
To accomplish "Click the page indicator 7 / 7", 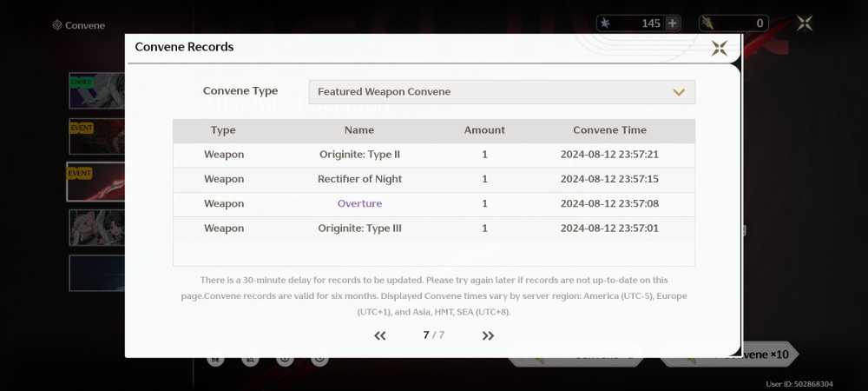I will (x=433, y=335).
